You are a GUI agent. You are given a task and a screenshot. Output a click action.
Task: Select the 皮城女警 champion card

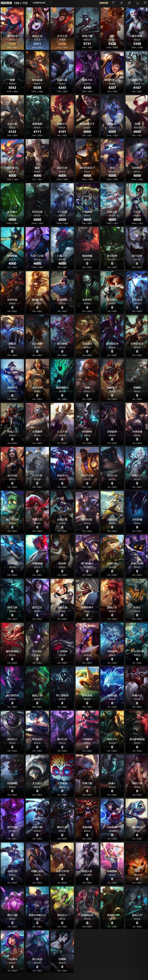[x=62, y=512]
